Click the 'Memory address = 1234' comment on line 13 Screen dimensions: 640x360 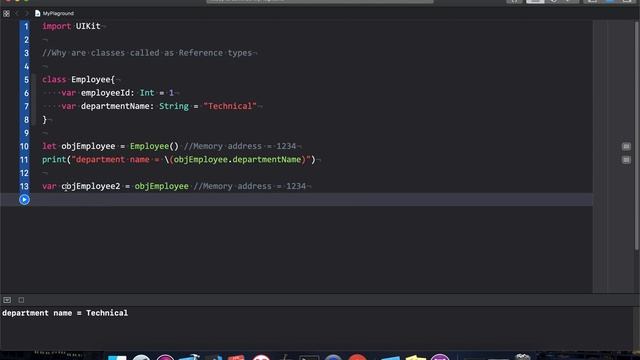pyautogui.click(x=250, y=186)
